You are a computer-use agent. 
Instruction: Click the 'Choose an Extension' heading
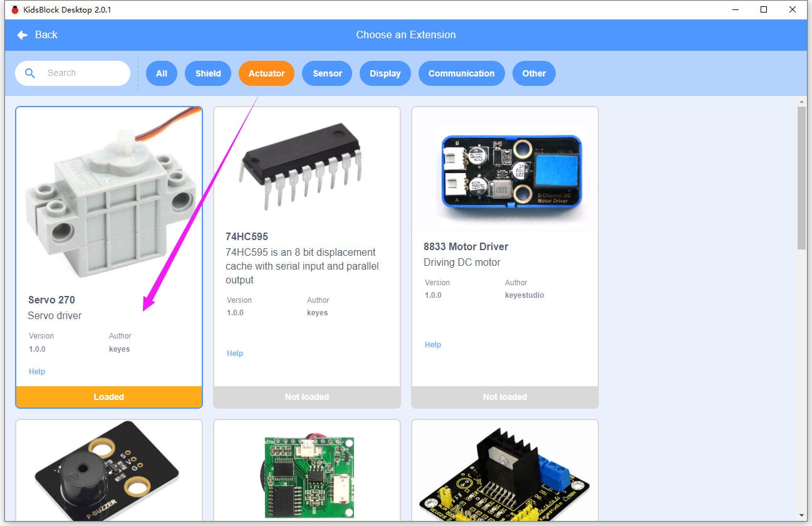pyautogui.click(x=406, y=35)
